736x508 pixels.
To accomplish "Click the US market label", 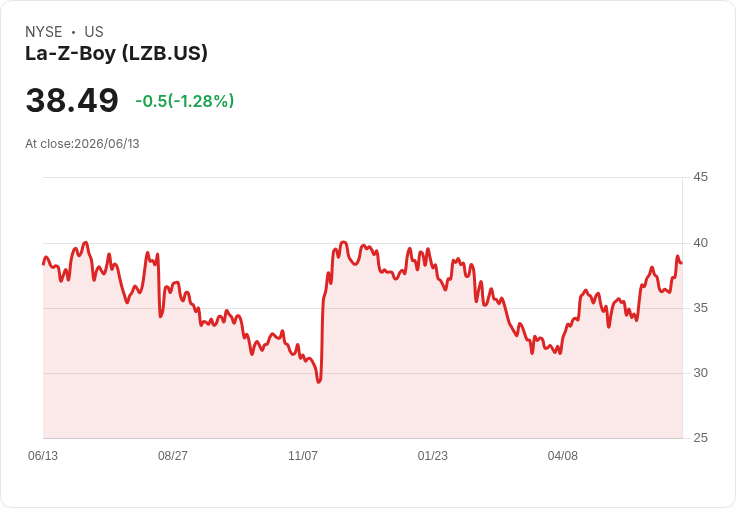I will tap(94, 32).
